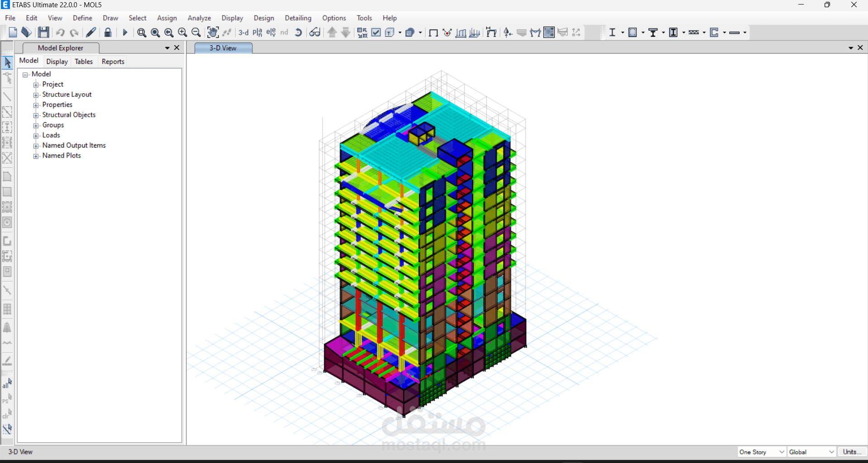The width and height of the screenshot is (868, 463).
Task: Show undeformed shape icon
Action: click(x=433, y=32)
